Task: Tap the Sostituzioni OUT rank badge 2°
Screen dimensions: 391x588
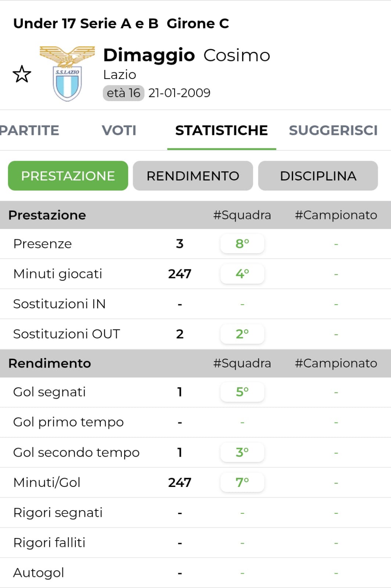Action: tap(242, 334)
